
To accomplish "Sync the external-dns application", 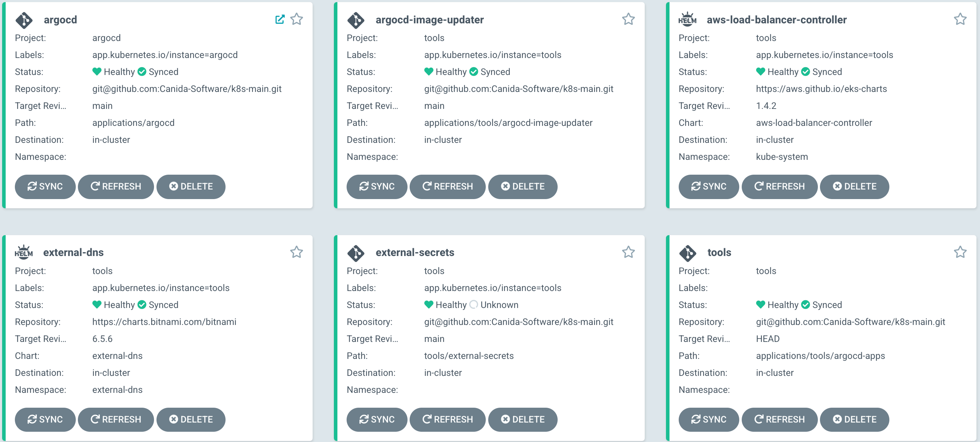I will pyautogui.click(x=45, y=420).
